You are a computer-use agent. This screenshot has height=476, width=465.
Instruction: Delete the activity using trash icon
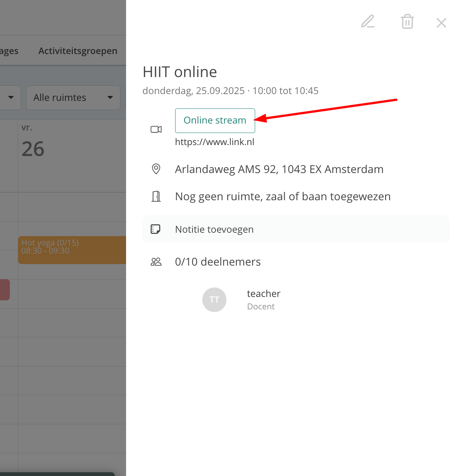(x=407, y=22)
